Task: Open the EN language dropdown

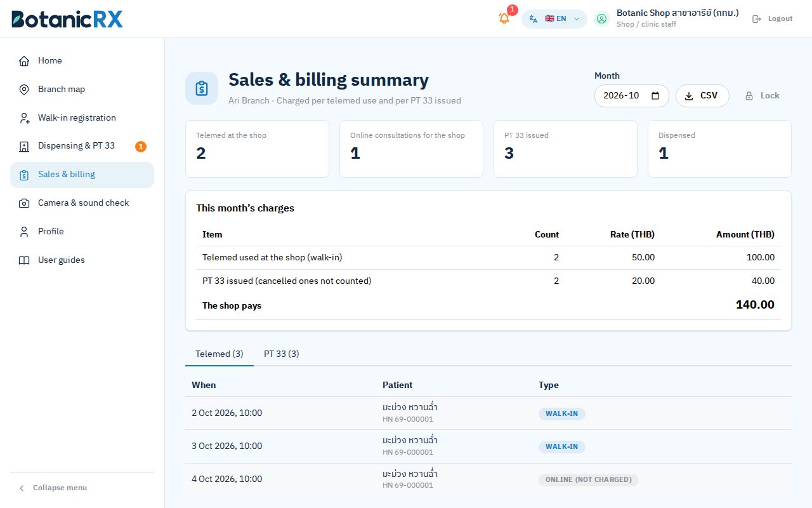Action: pos(554,19)
